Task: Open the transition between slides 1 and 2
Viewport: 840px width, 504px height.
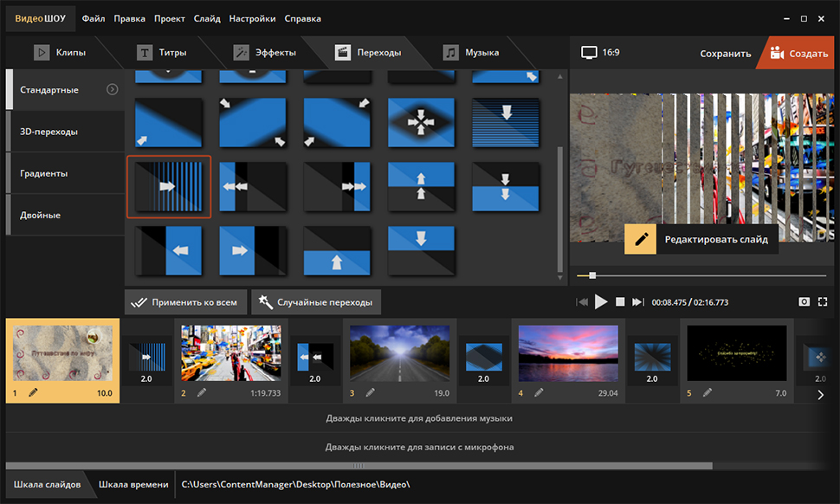Action: point(147,358)
